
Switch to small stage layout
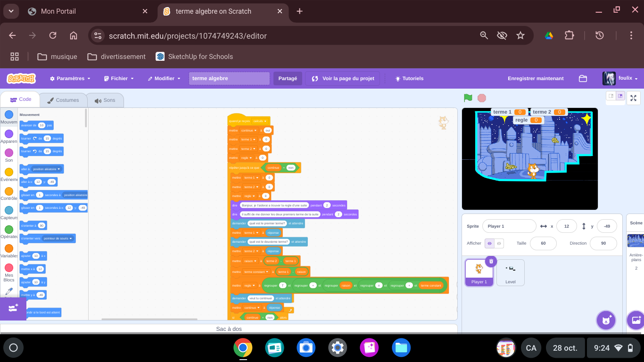(611, 96)
